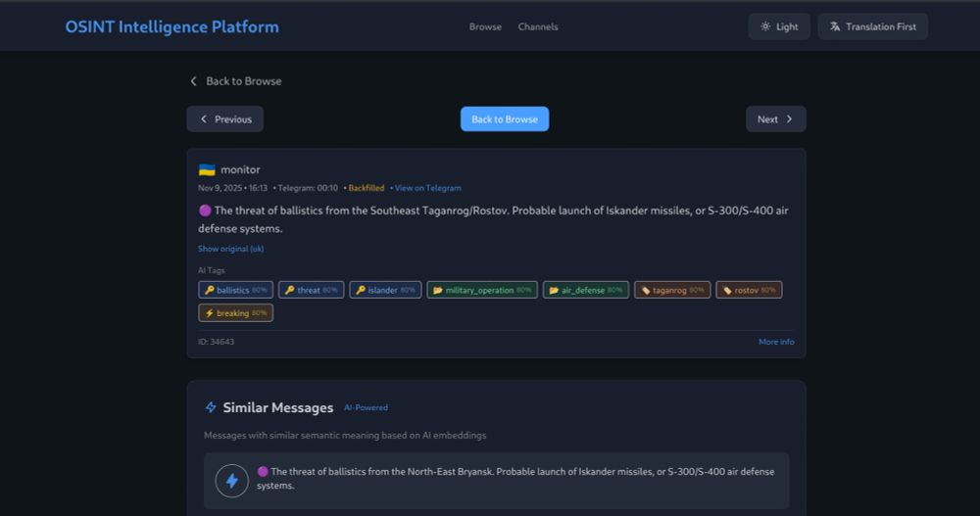
Task: Go to the Browse nav item
Action: click(485, 26)
